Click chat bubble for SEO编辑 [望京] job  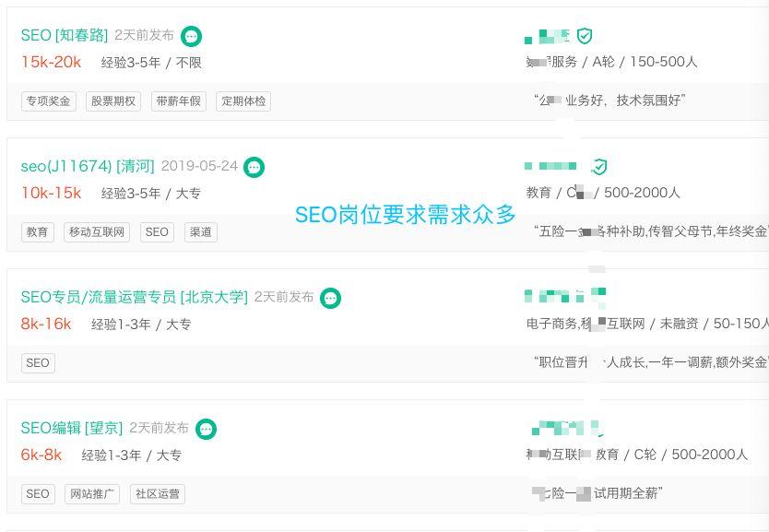(206, 429)
